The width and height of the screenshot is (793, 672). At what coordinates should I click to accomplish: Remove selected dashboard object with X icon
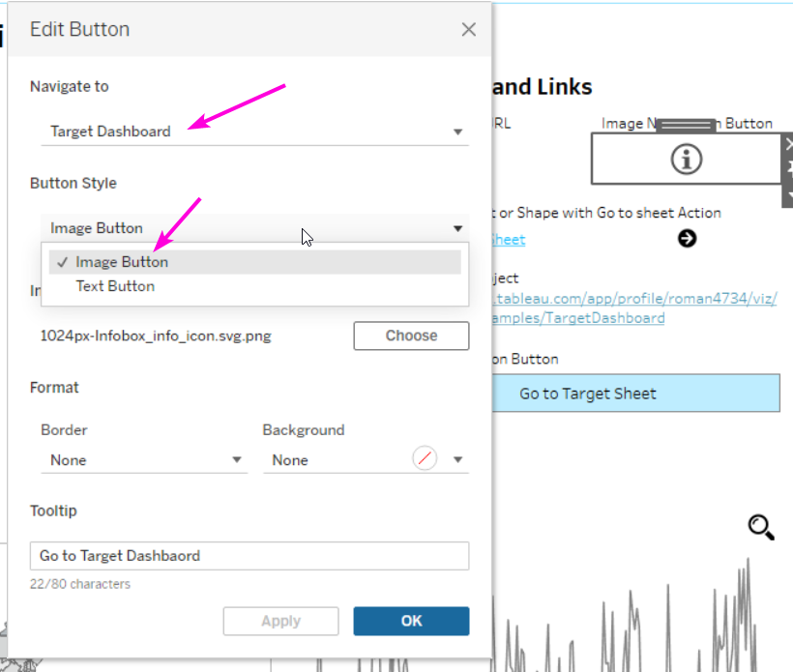[788, 144]
